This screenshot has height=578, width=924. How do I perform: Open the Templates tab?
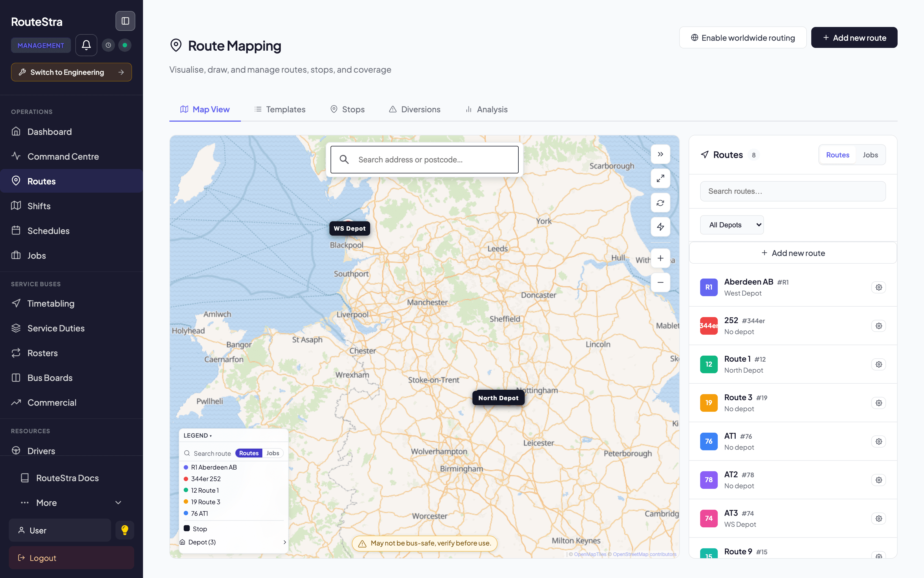pyautogui.click(x=280, y=109)
